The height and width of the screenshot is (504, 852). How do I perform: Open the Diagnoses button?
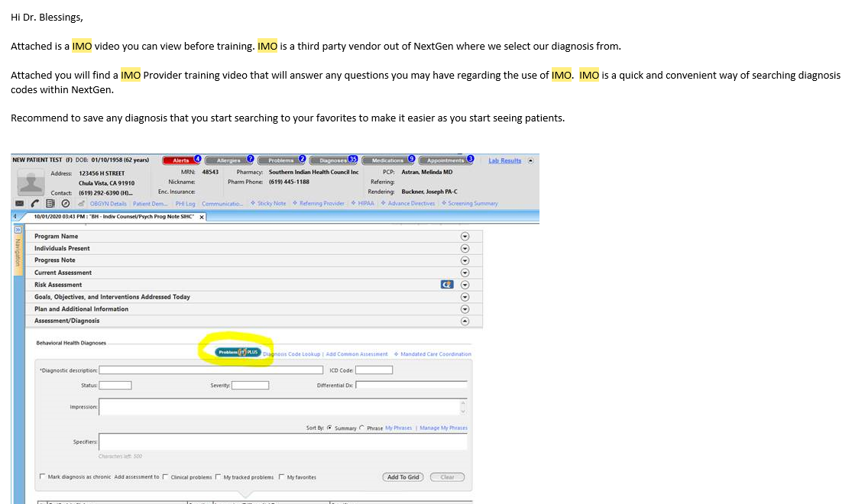333,160
